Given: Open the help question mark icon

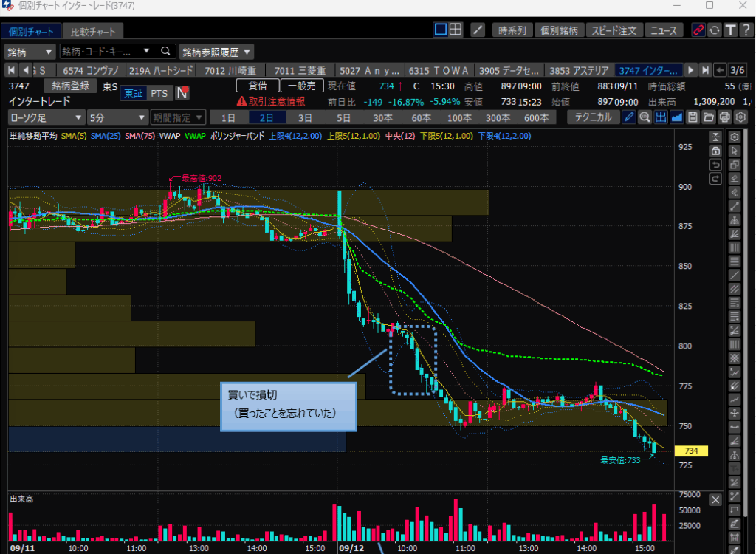Looking at the screenshot, I should point(744,30).
